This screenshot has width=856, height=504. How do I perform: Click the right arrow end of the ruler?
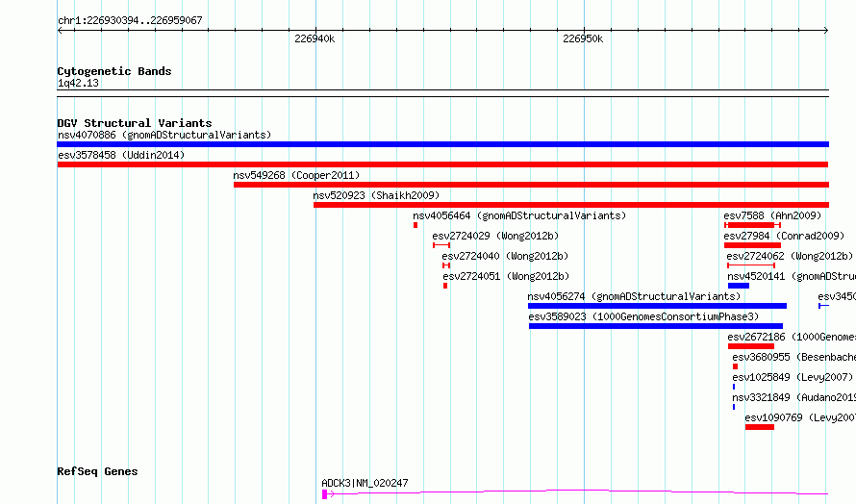click(826, 31)
